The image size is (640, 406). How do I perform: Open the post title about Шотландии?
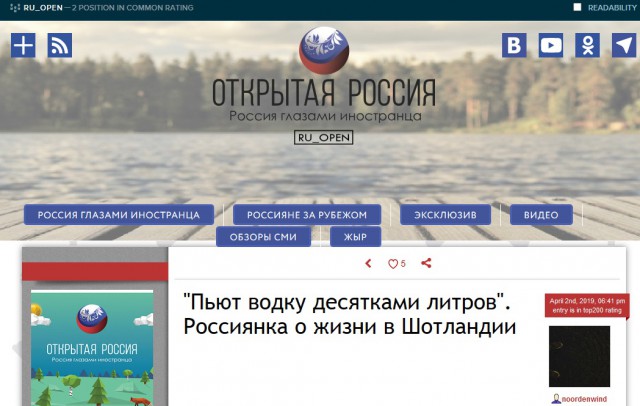coord(349,314)
